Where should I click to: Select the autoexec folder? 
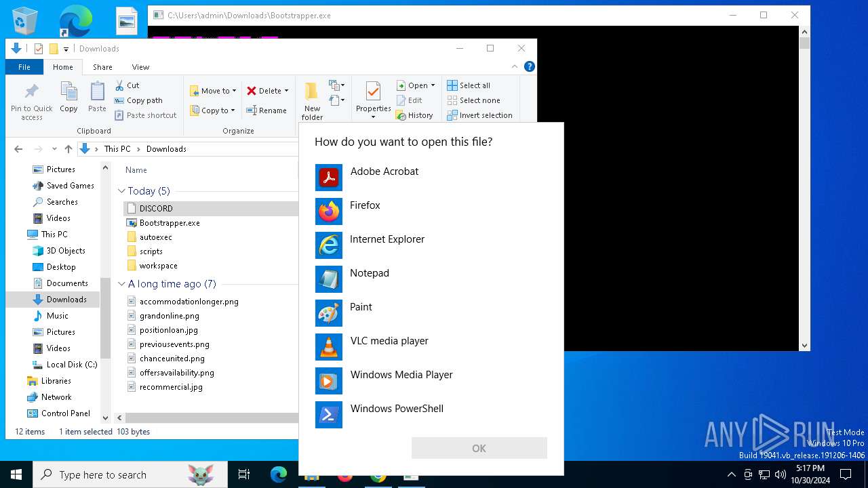(x=156, y=237)
